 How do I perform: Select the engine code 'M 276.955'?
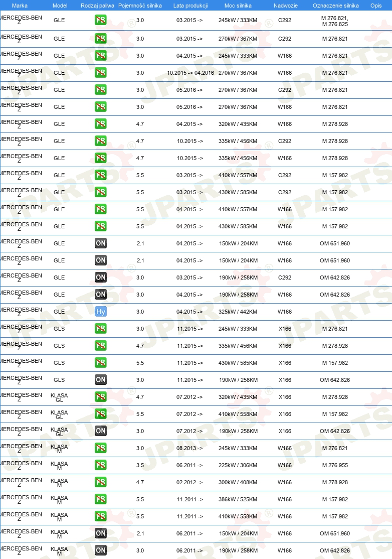[335, 465]
